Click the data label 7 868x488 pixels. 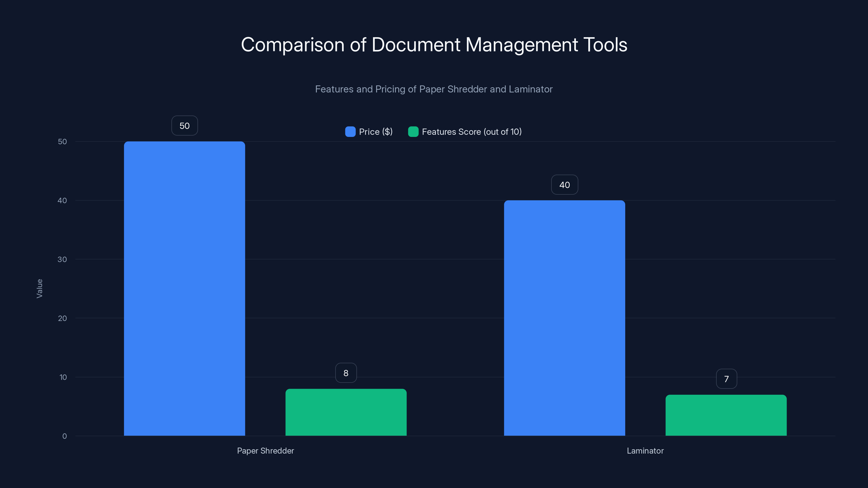click(726, 379)
